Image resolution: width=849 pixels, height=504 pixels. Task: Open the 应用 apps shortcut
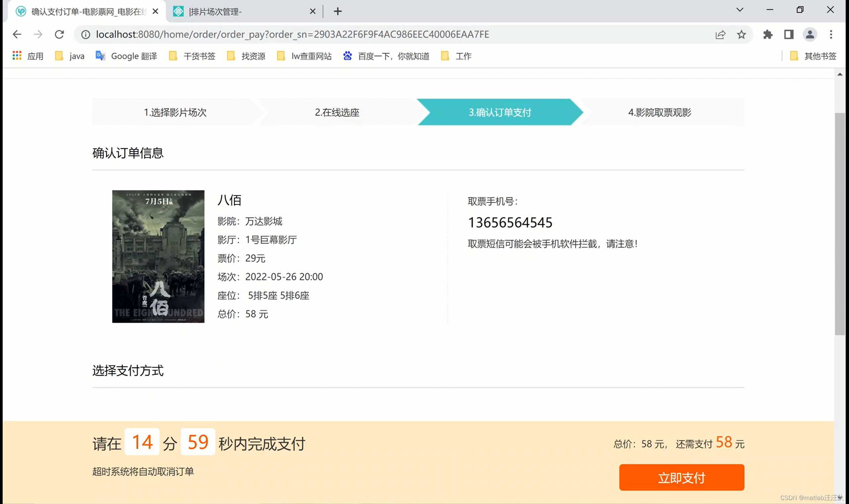point(28,56)
